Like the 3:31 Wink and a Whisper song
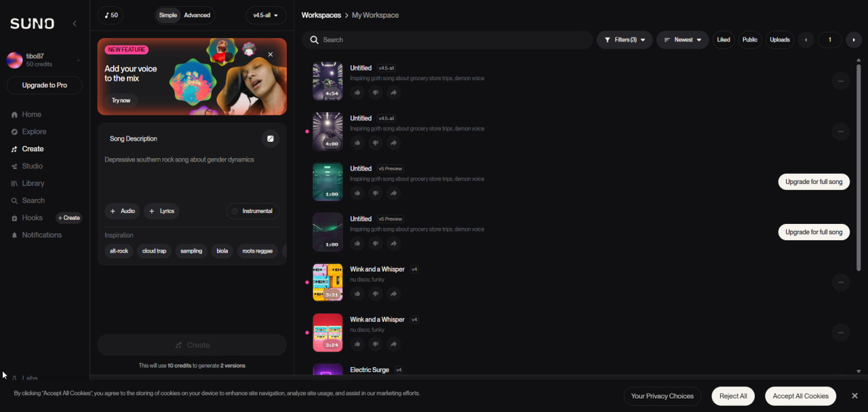 (x=357, y=294)
